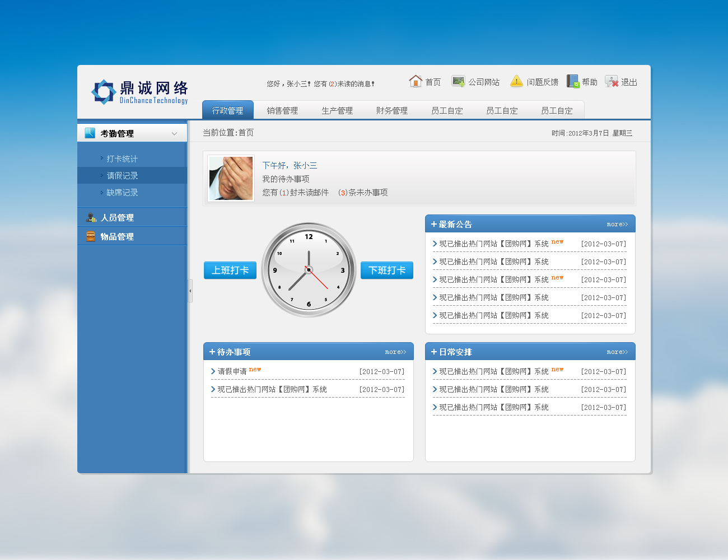Image resolution: width=728 pixels, height=560 pixels.
Task: Collapse the 考勤管理 section chevron
Action: 174,133
